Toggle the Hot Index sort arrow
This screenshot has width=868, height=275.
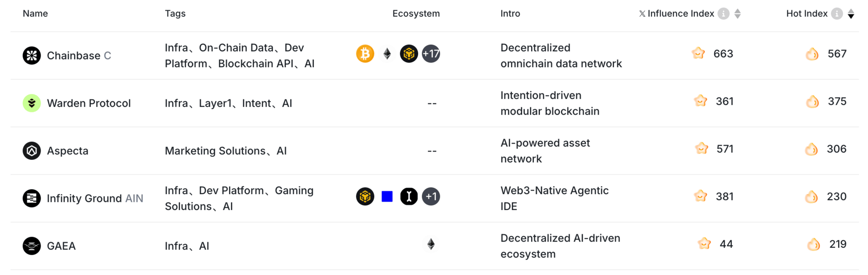(851, 14)
